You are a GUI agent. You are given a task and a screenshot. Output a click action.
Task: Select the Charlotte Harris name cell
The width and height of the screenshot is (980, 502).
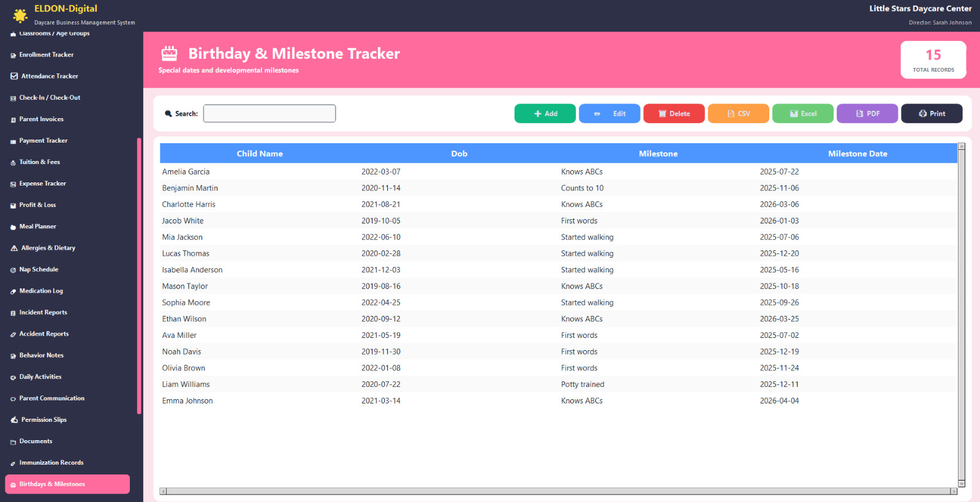(x=189, y=204)
